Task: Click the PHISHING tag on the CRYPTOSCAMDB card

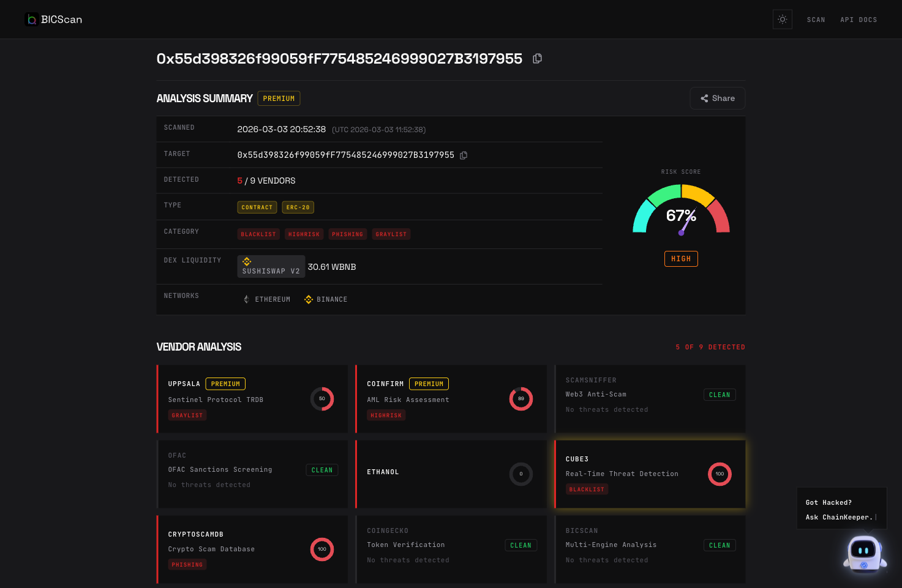Action: (x=187, y=564)
